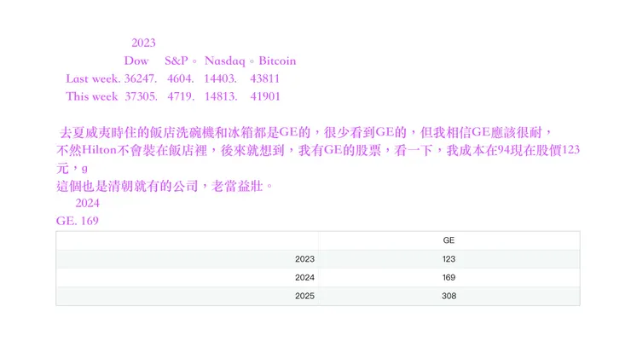Viewport: 631px width, 364px height.
Task: Click the 'This week' row label
Action: 92,96
